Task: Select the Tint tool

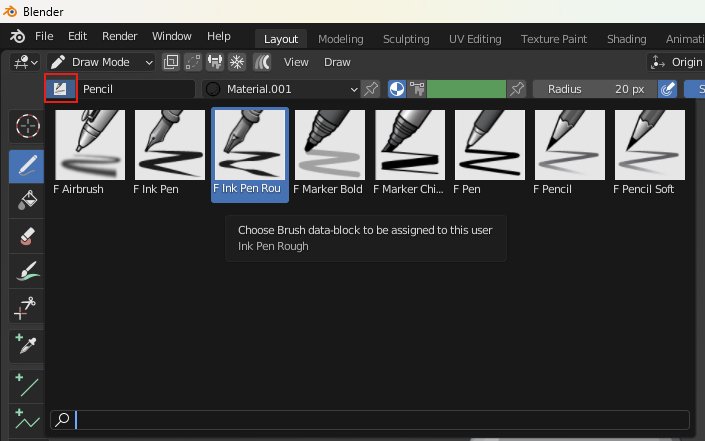Action: pos(27,272)
